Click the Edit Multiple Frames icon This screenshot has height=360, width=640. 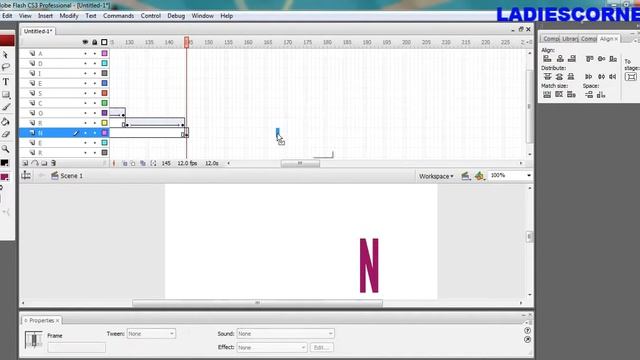point(143,163)
